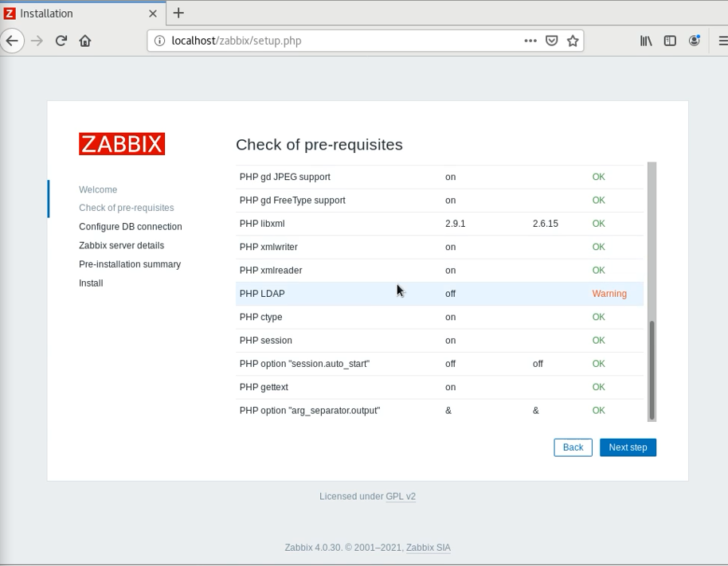Click the Next step button
The image size is (728, 566).
[628, 447]
